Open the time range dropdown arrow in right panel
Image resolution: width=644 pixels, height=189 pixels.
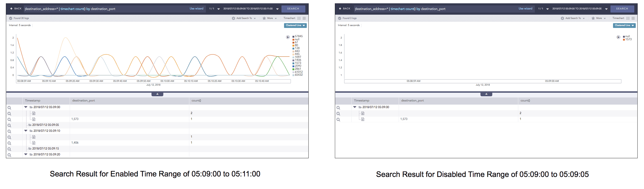tap(606, 9)
